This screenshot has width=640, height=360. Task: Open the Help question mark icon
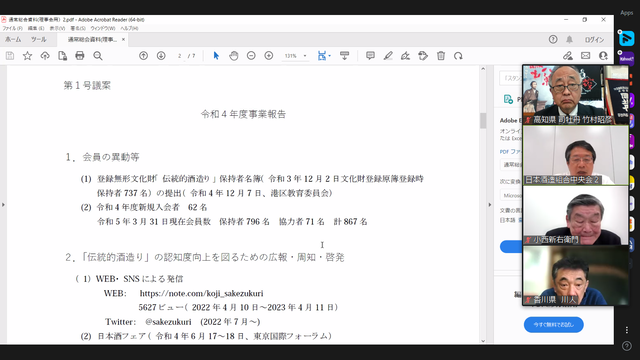point(553,39)
